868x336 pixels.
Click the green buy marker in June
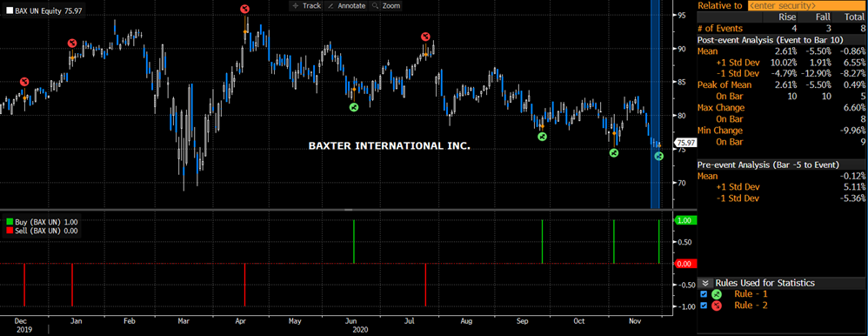tap(354, 106)
